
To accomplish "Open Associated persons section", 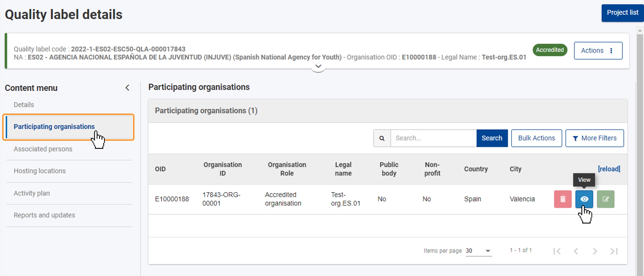I will pos(43,149).
